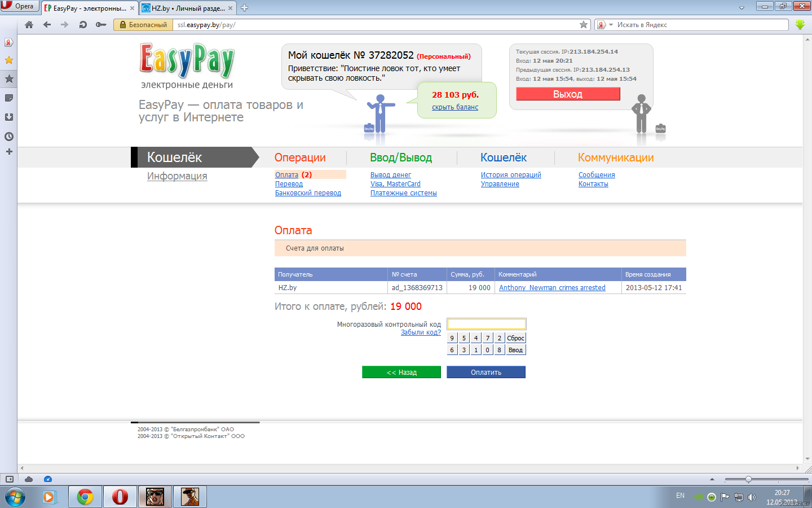The image size is (812, 508).
Task: Add a sidebar panel with plus
Action: [x=8, y=152]
